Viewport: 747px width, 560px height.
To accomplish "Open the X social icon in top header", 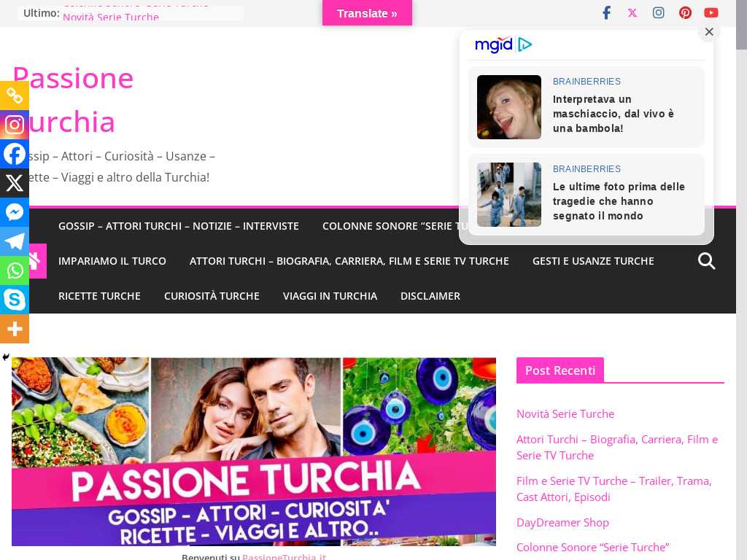I will (632, 13).
